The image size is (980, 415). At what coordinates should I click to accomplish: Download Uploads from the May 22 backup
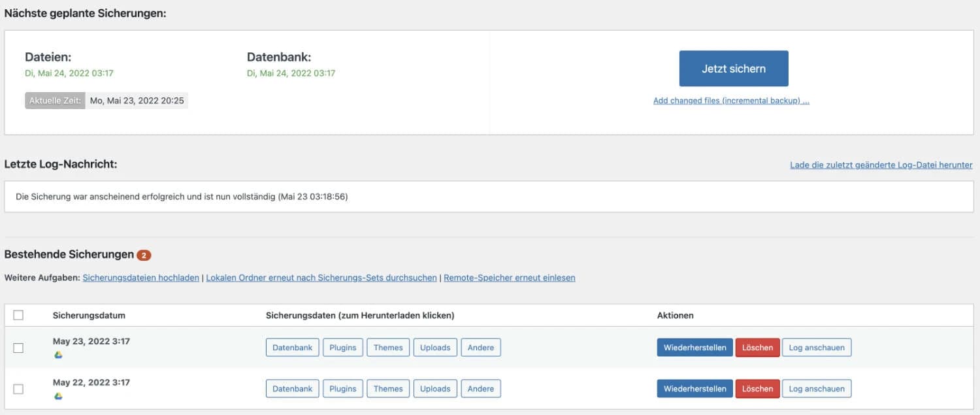[434, 388]
